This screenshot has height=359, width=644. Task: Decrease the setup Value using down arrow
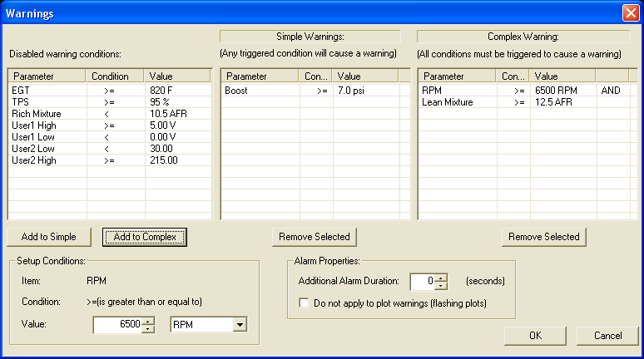tap(149, 330)
